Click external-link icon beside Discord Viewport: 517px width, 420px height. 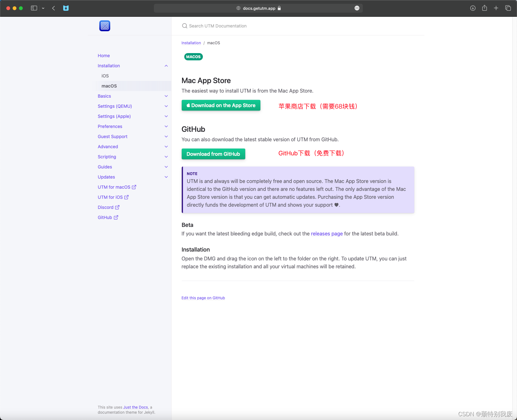point(117,207)
